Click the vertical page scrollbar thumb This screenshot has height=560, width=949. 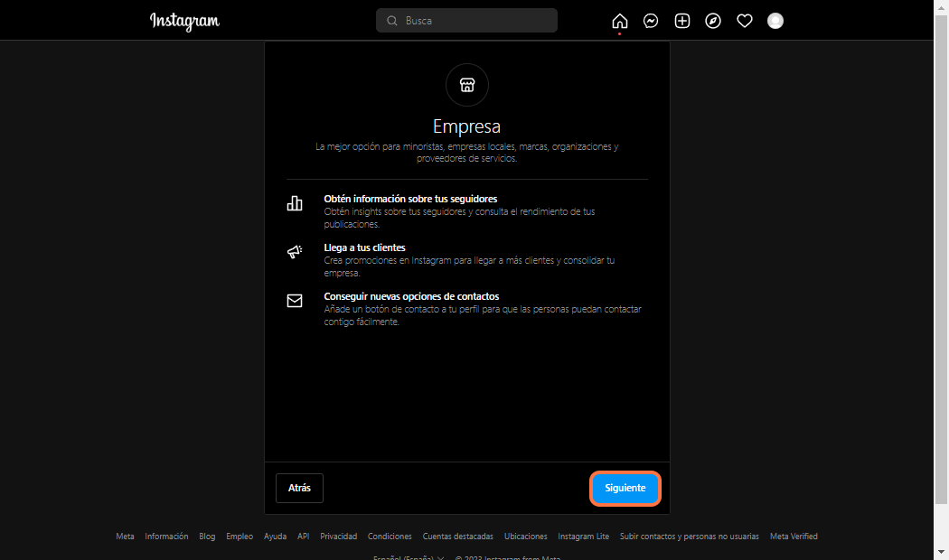(941, 259)
